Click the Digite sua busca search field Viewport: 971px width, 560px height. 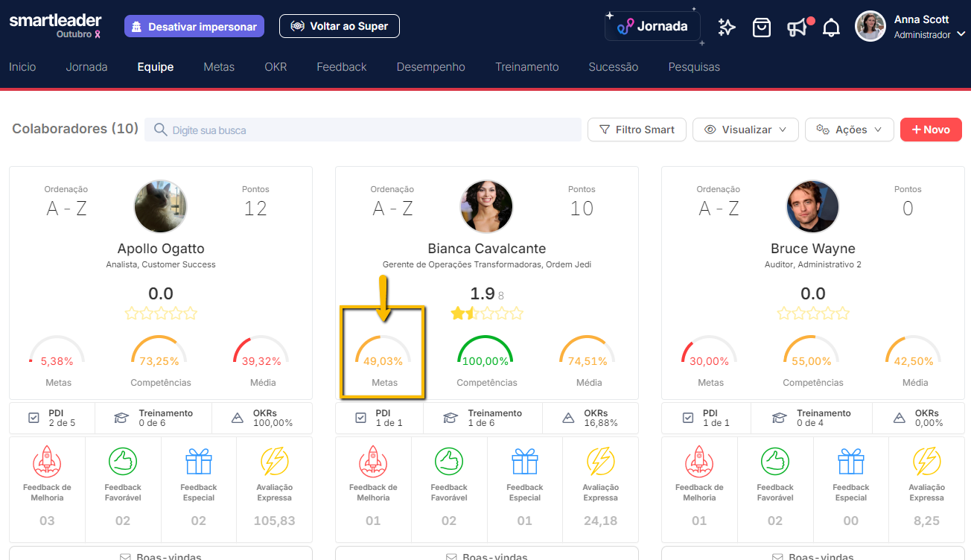363,130
